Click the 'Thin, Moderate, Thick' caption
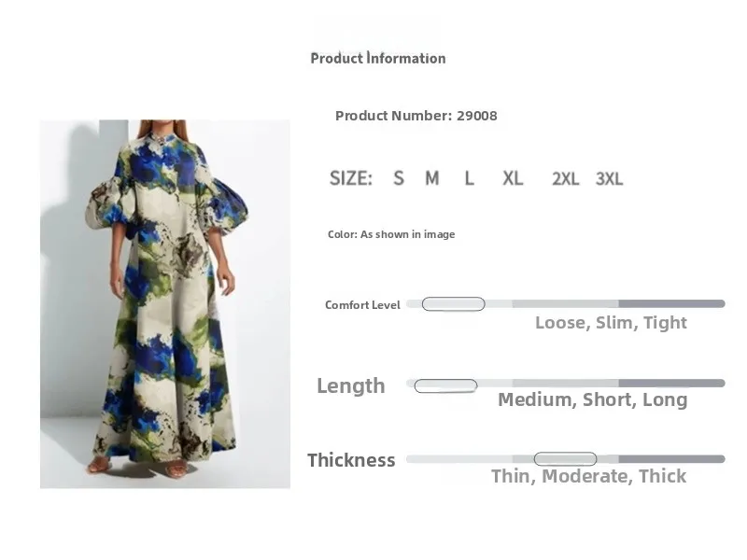 [x=589, y=476]
